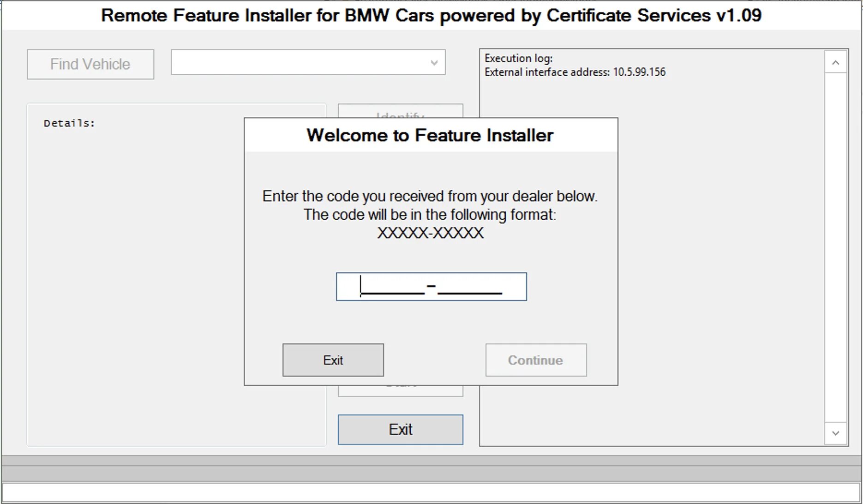Click the Remote Feature Installer window title
The height and width of the screenshot is (504, 863).
coord(431,15)
